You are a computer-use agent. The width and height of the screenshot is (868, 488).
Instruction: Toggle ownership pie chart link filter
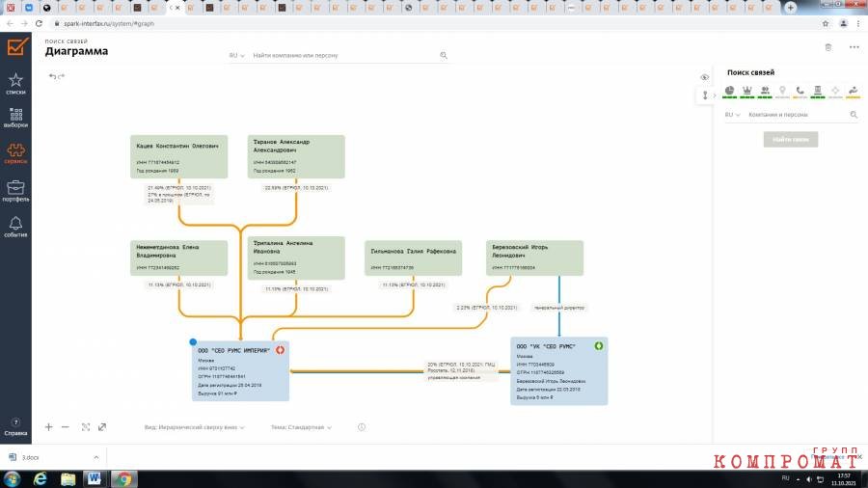[730, 92]
